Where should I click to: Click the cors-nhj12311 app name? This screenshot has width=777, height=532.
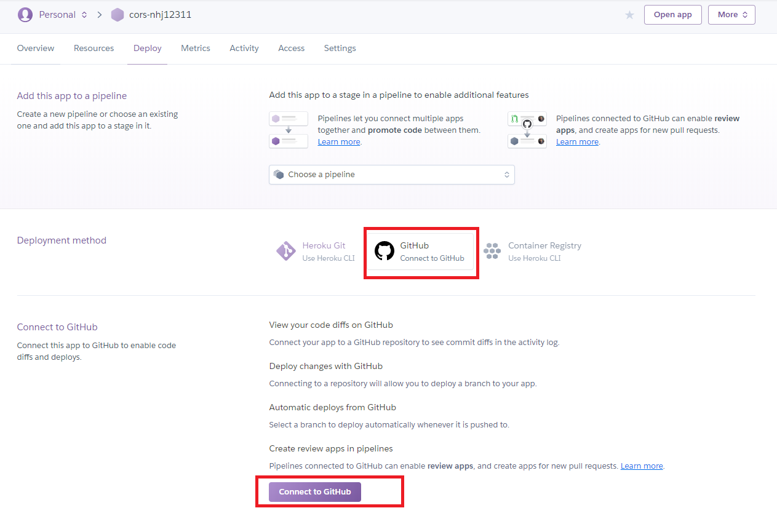(x=160, y=15)
